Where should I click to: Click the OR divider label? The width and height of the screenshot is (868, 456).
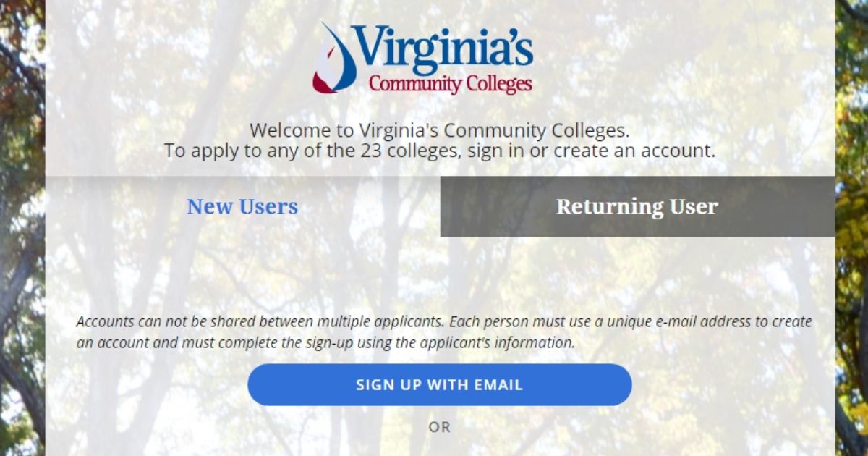pyautogui.click(x=439, y=427)
